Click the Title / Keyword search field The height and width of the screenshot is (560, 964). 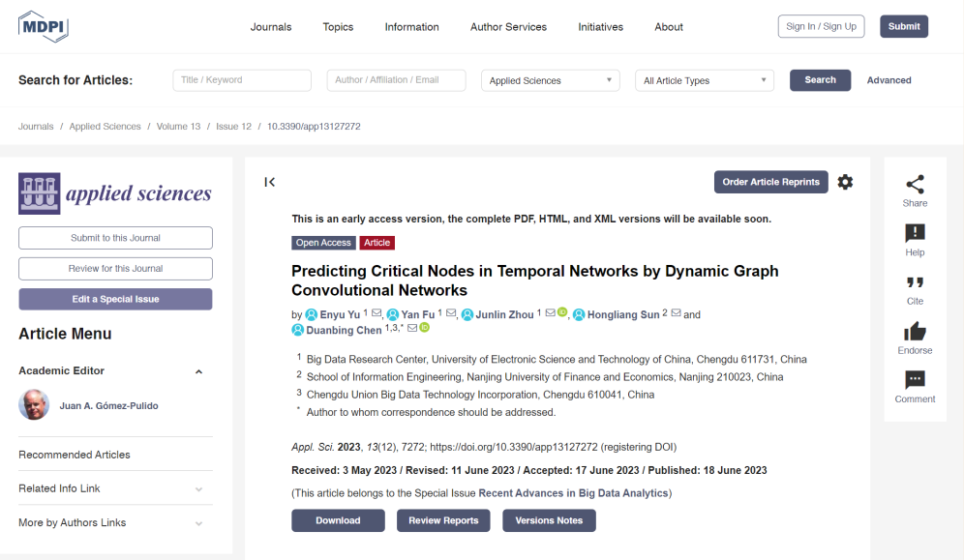coord(242,80)
